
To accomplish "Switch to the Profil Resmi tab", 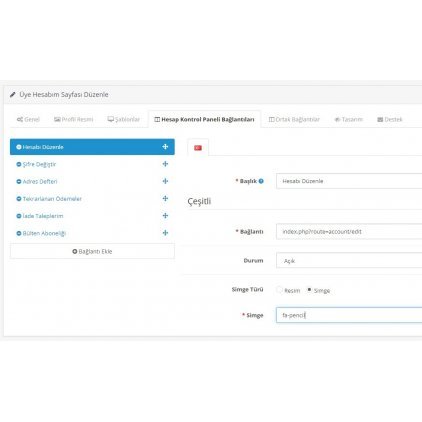I will (x=74, y=119).
